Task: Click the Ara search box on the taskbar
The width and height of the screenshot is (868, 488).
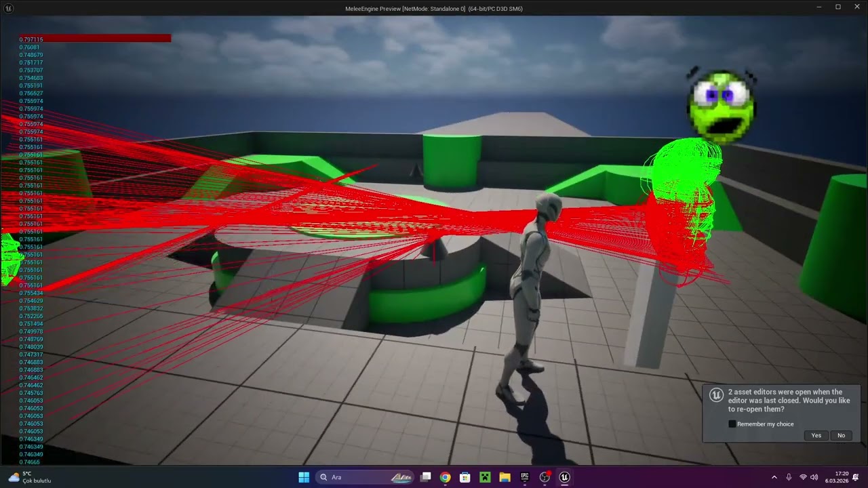Action: (x=366, y=477)
